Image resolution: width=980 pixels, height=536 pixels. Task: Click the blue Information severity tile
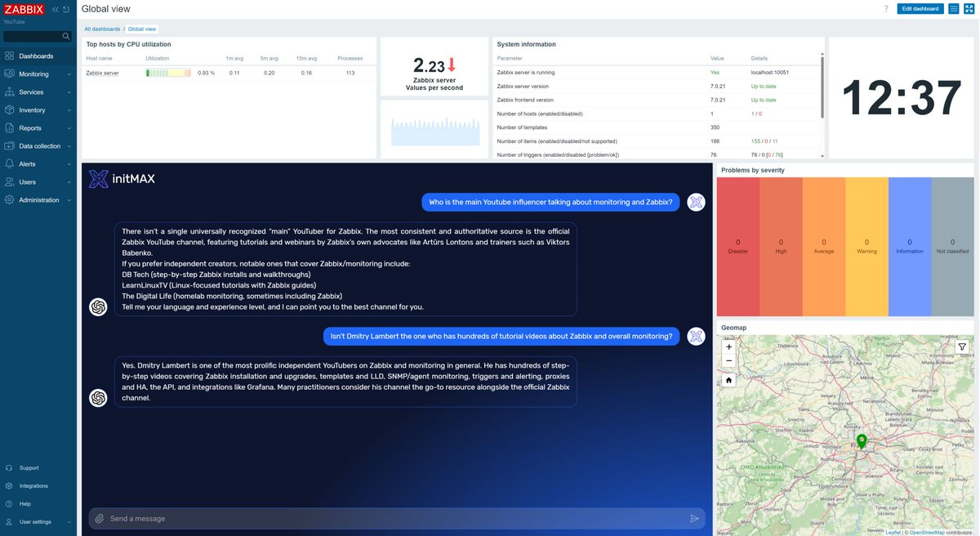pos(910,246)
